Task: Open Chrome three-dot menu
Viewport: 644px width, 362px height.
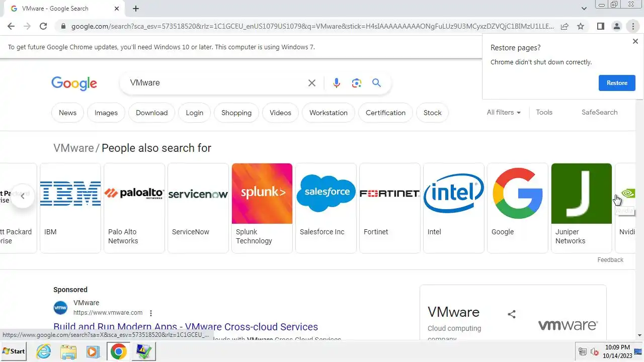Action: tap(633, 26)
